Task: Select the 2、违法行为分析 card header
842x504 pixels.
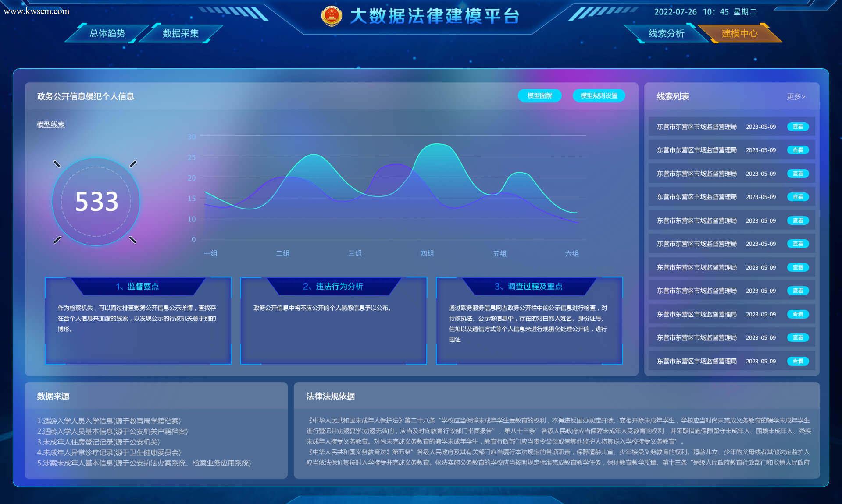Action: tap(333, 286)
